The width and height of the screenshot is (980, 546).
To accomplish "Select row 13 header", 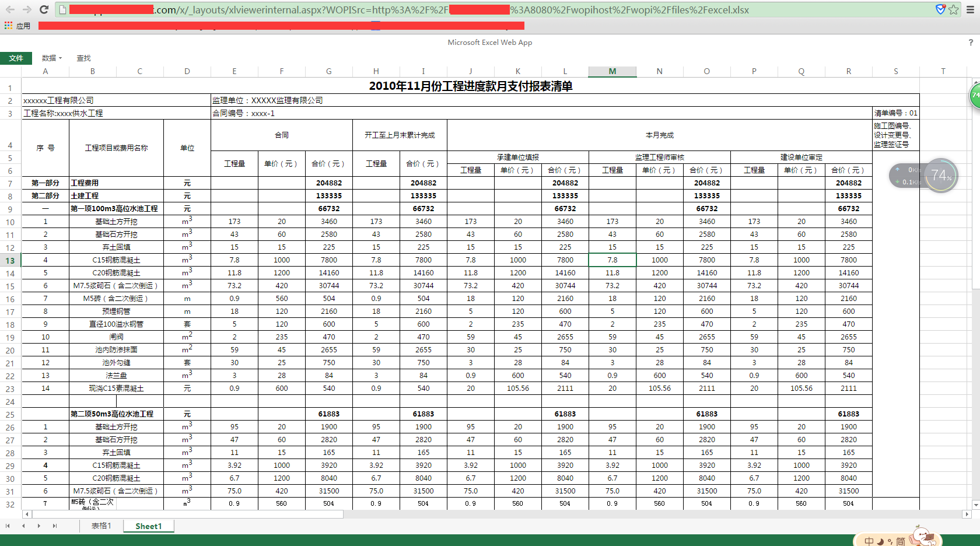I will click(10, 260).
